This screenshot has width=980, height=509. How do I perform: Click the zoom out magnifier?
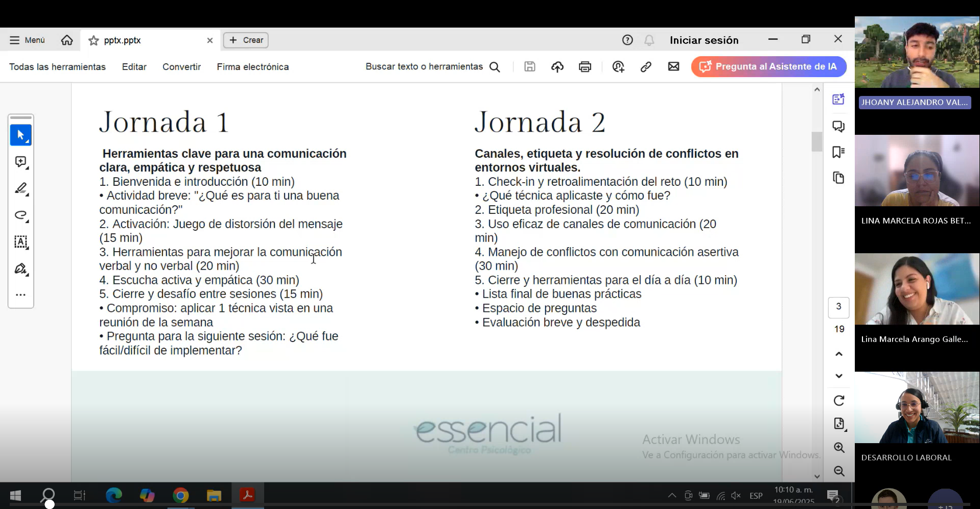(x=839, y=471)
